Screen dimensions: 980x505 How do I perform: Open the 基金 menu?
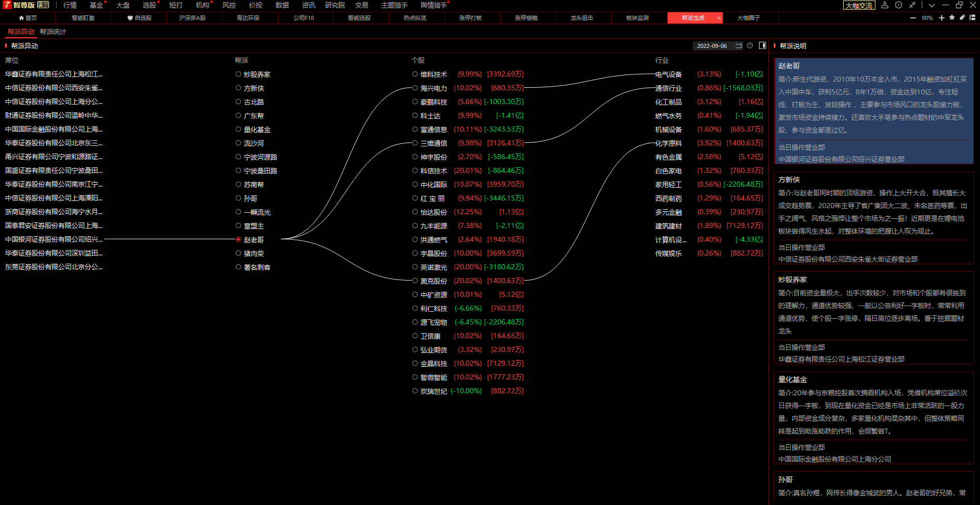pos(96,5)
